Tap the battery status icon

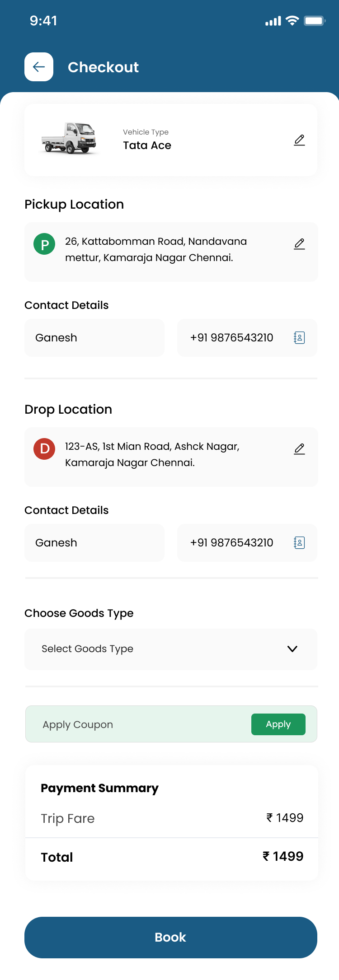pyautogui.click(x=315, y=21)
